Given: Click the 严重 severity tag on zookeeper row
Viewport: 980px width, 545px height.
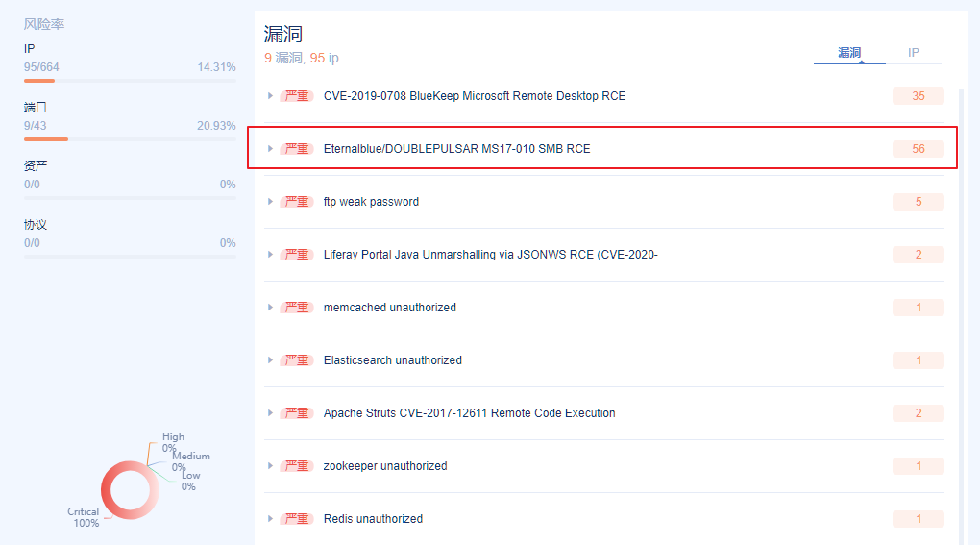Looking at the screenshot, I should 297,466.
